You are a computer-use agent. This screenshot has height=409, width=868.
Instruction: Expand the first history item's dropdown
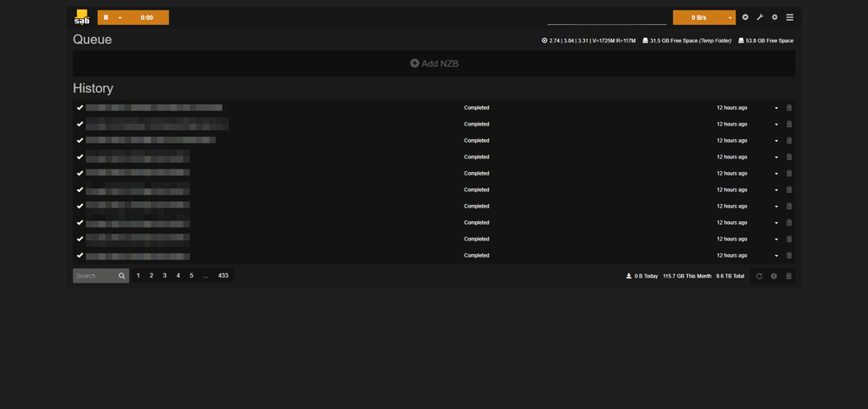(x=776, y=108)
